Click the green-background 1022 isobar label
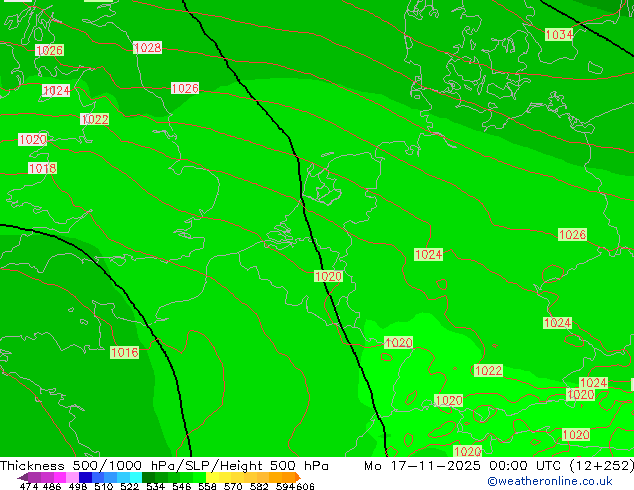Image resolution: width=634 pixels, height=490 pixels. pyautogui.click(x=488, y=371)
